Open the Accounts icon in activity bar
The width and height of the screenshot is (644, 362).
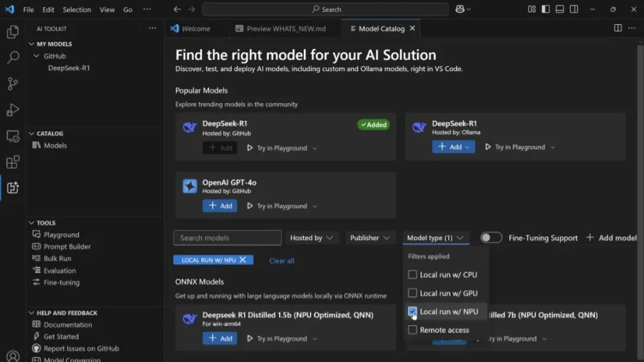coord(13,356)
